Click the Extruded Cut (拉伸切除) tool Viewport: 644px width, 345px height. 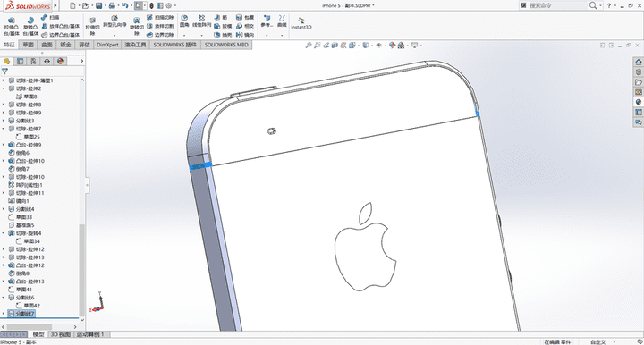click(92, 27)
